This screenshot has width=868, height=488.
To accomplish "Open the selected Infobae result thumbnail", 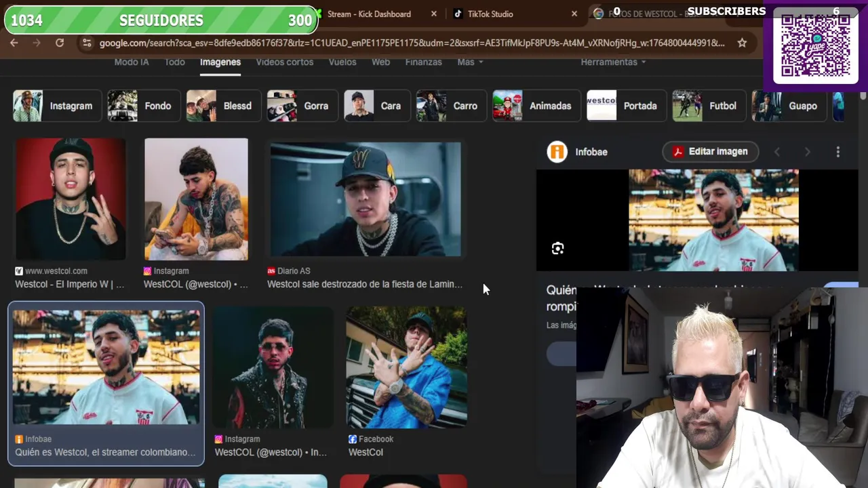I will (x=106, y=367).
